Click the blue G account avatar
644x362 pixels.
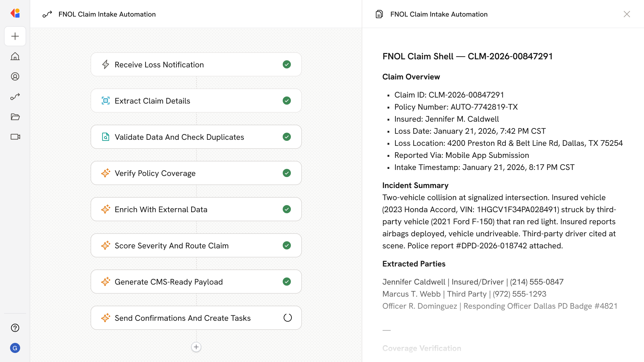pos(15,348)
